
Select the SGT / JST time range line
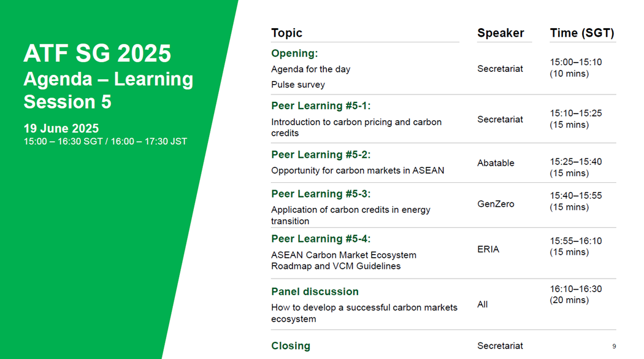click(105, 141)
